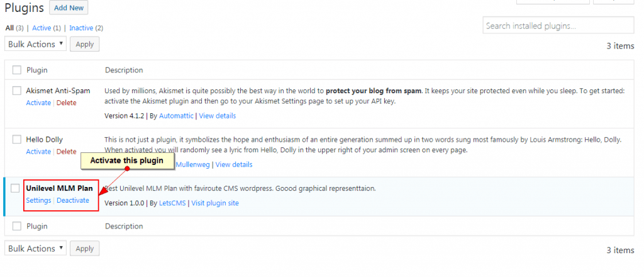Click Visit plugin site link
The width and height of the screenshot is (644, 277).
click(x=214, y=203)
